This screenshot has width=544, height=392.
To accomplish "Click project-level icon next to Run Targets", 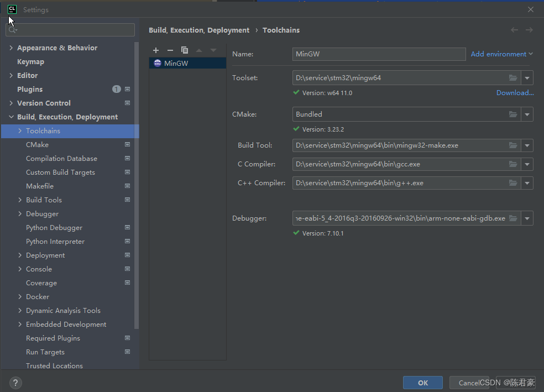I will pos(127,352).
